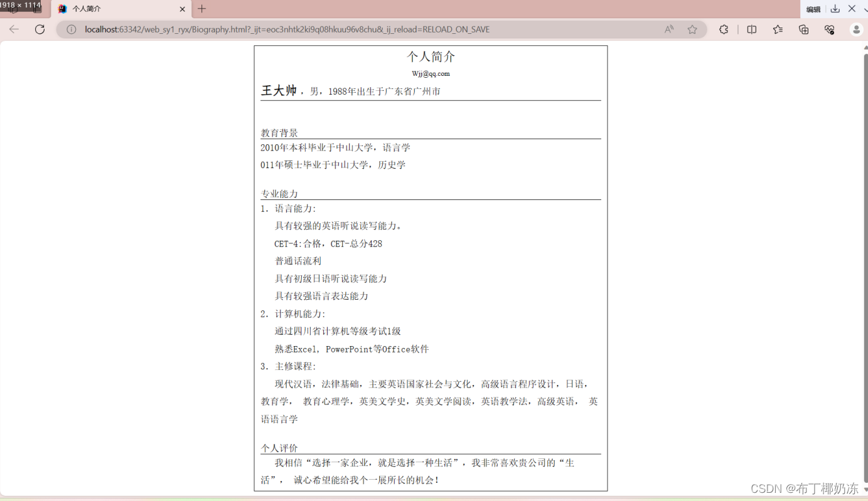Click the 专业能力 section title
Viewport: 868px width, 501px height.
pos(279,194)
